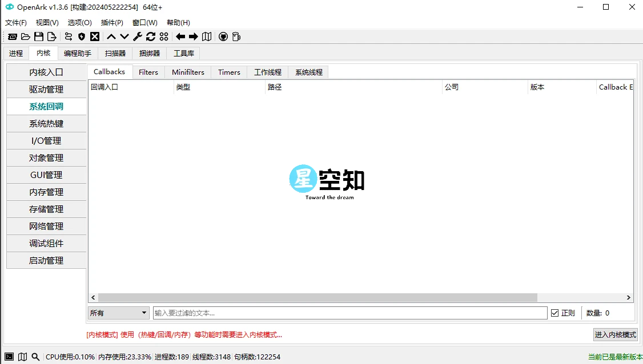This screenshot has width=643, height=364.
Task: Select 驱动管理 in the sidebar
Action: coord(46,89)
